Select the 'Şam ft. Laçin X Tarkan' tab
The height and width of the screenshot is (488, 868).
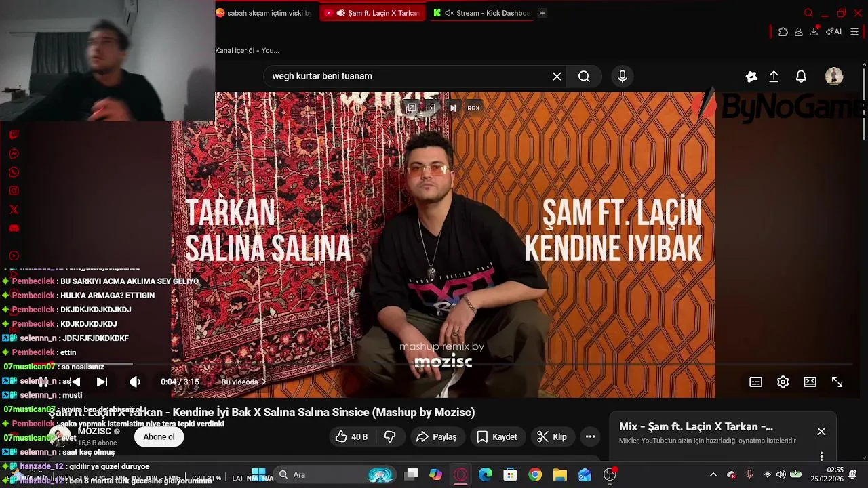(x=372, y=13)
